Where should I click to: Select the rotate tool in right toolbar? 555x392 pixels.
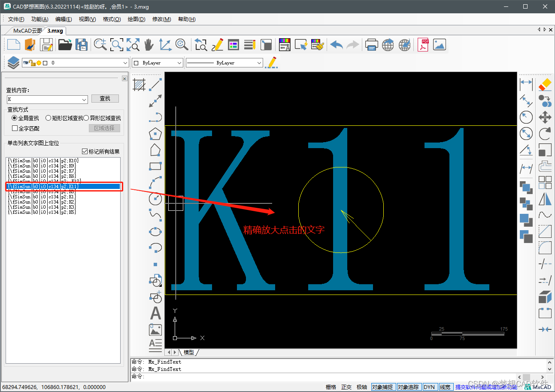coord(545,134)
